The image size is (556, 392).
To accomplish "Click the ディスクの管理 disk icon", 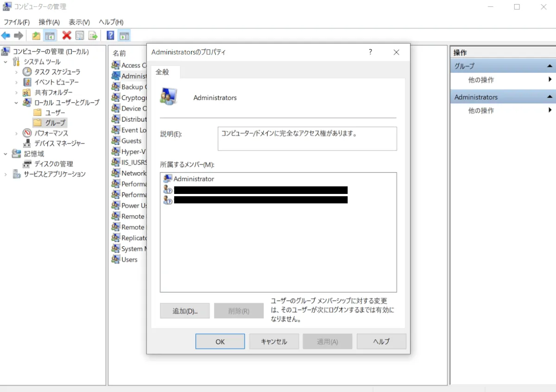I will [x=27, y=164].
